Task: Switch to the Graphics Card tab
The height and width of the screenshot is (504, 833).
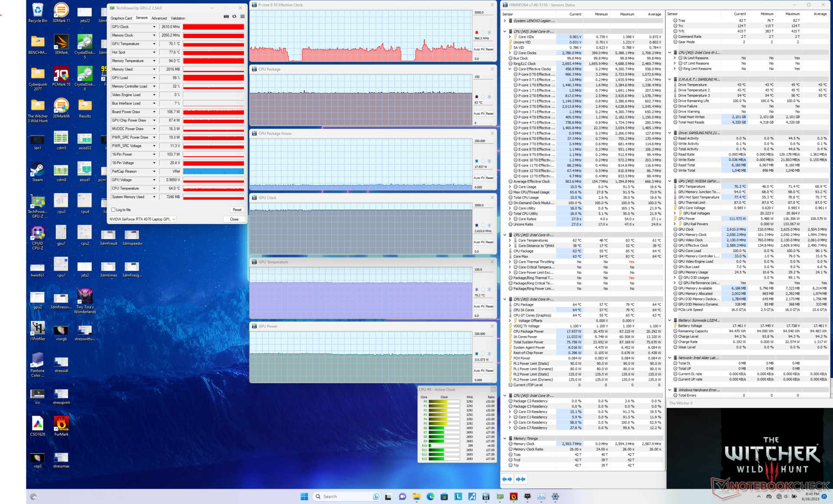Action: (121, 18)
